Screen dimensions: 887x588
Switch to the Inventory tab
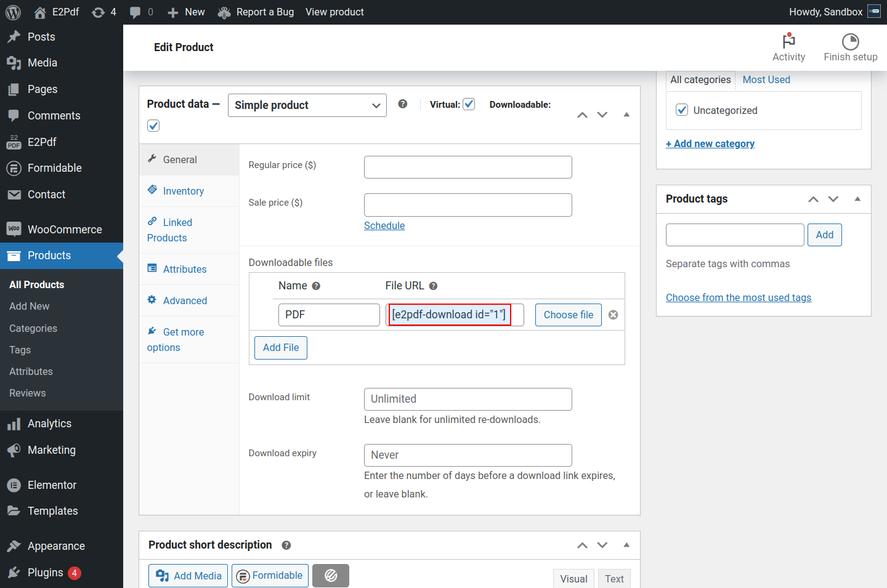pyautogui.click(x=183, y=191)
